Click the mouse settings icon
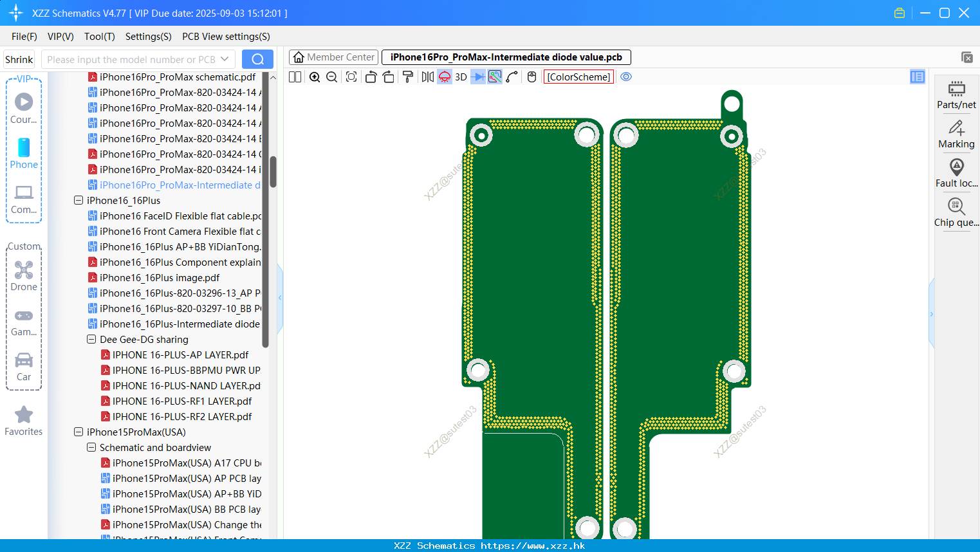Image resolution: width=980 pixels, height=552 pixels. 532,77
